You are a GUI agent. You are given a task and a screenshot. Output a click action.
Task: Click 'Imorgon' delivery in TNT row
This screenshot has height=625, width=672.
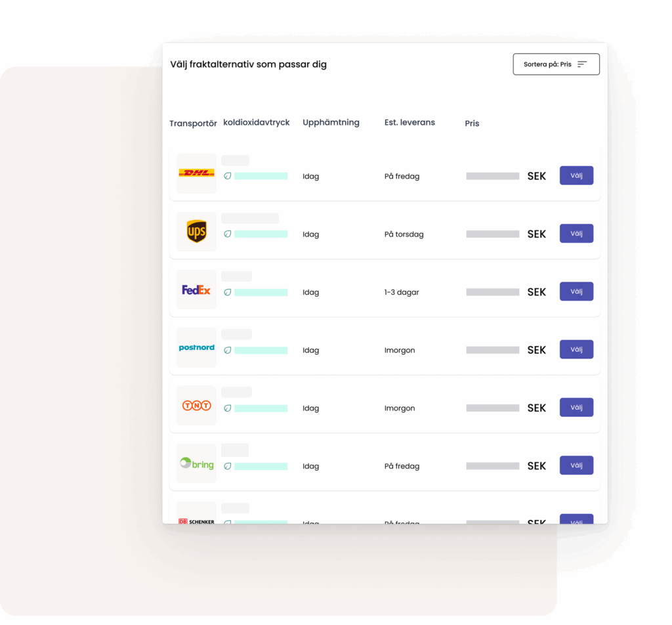pyautogui.click(x=400, y=408)
